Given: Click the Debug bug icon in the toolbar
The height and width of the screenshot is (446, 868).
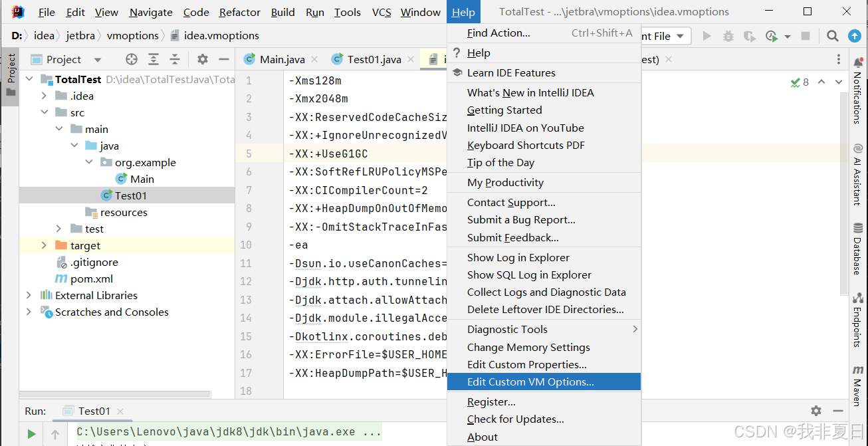Looking at the screenshot, I should [728, 36].
